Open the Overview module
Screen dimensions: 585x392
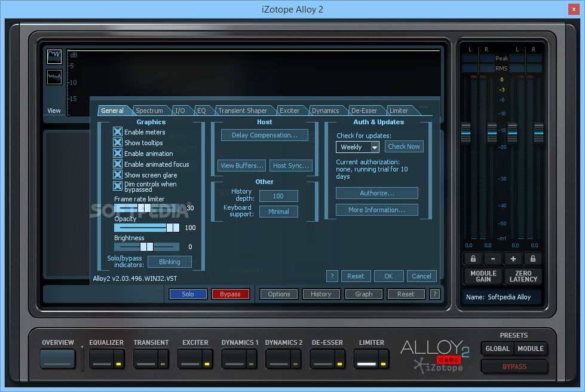[x=57, y=359]
